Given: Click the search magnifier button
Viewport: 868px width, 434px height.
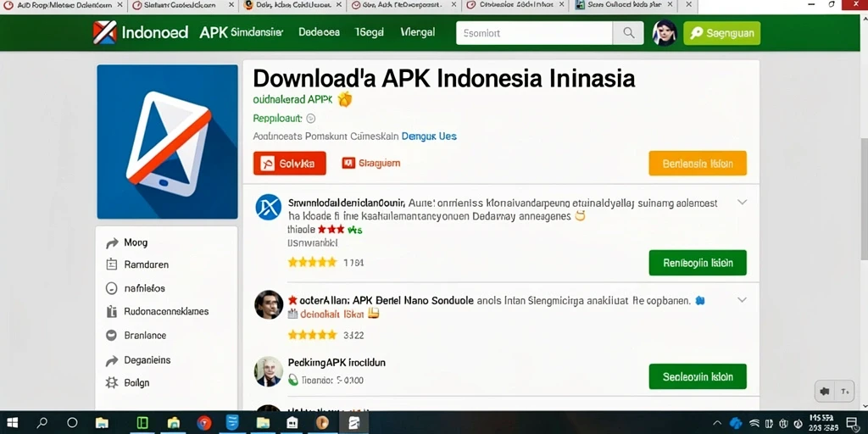Looking at the screenshot, I should point(628,33).
